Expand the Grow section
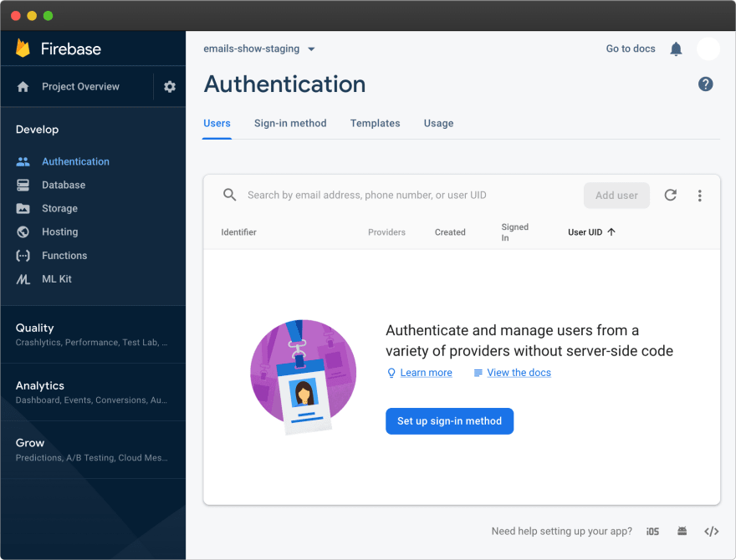Screen dimensions: 736x560 click(93, 450)
